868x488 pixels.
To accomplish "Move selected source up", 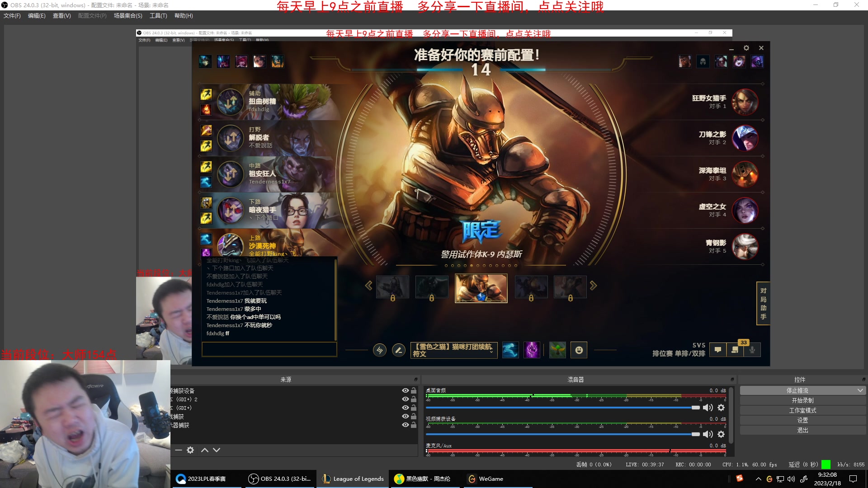I will [x=205, y=450].
